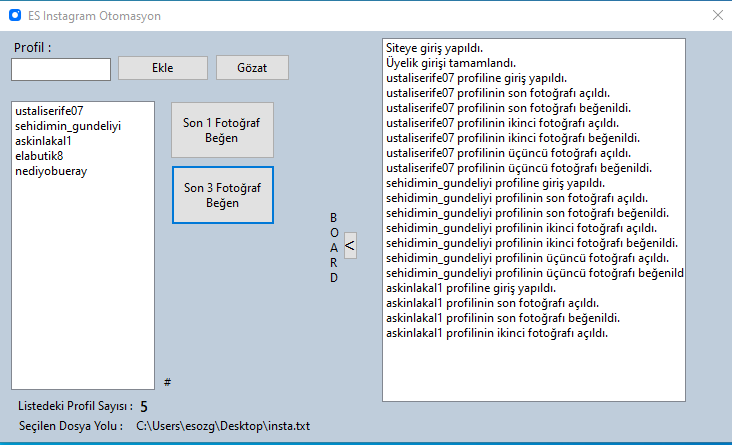The image size is (732, 445).
Task: Click the Profil text input field
Action: tap(61, 70)
